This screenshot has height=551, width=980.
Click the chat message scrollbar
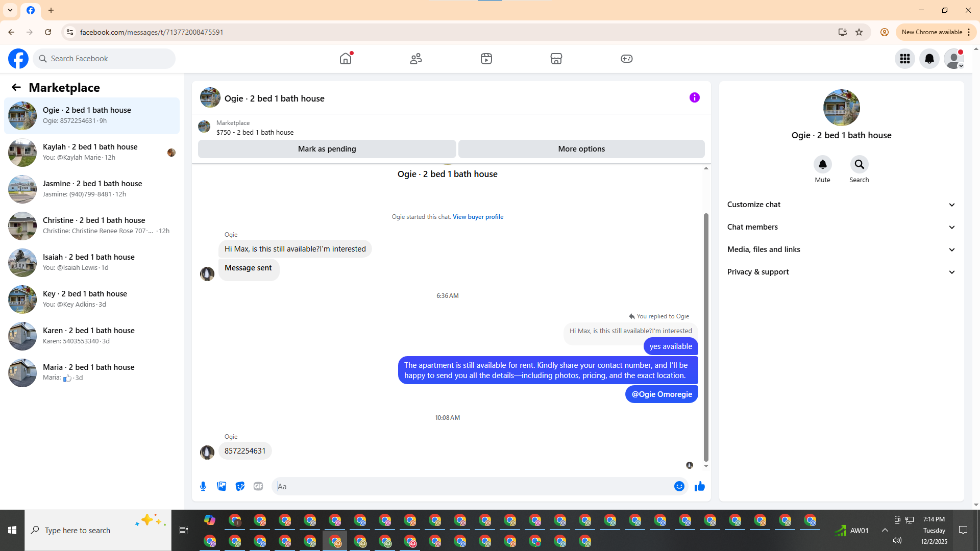click(x=706, y=337)
